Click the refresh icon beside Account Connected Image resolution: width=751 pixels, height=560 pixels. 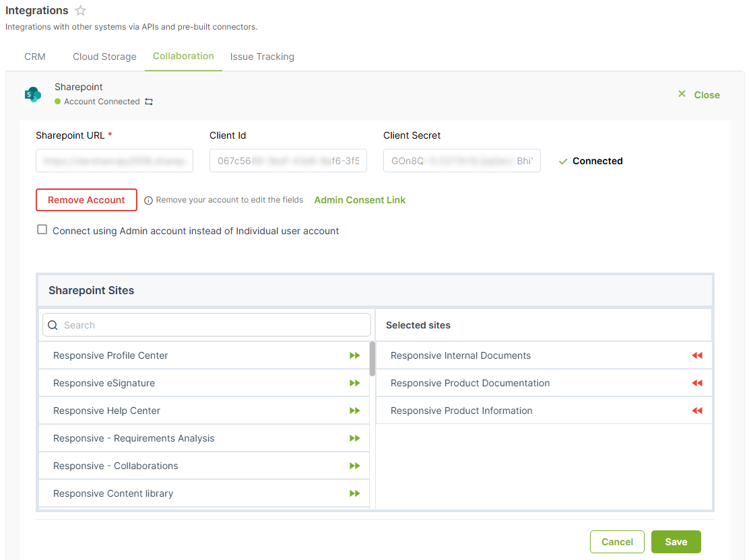coord(149,102)
